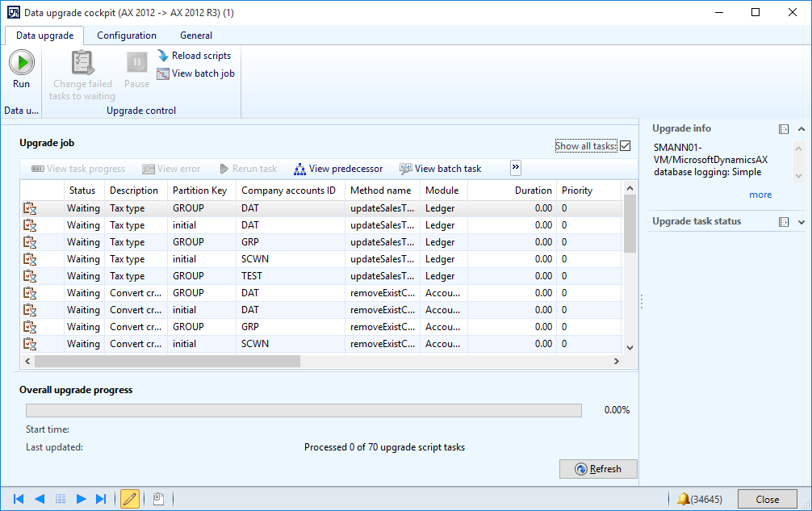812x511 pixels.
Task: Click Rerun task in the job toolbar
Action: tap(249, 169)
